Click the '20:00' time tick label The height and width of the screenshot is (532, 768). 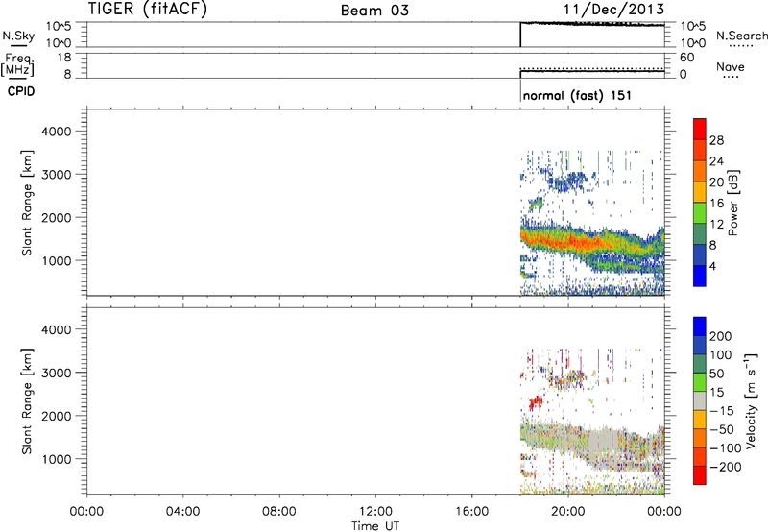pyautogui.click(x=568, y=512)
